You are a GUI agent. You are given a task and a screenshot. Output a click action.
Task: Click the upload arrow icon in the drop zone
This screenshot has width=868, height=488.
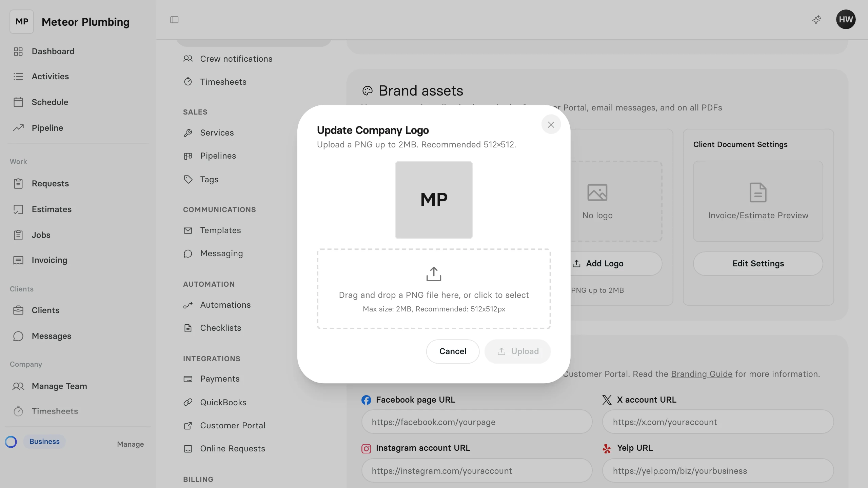[434, 274]
